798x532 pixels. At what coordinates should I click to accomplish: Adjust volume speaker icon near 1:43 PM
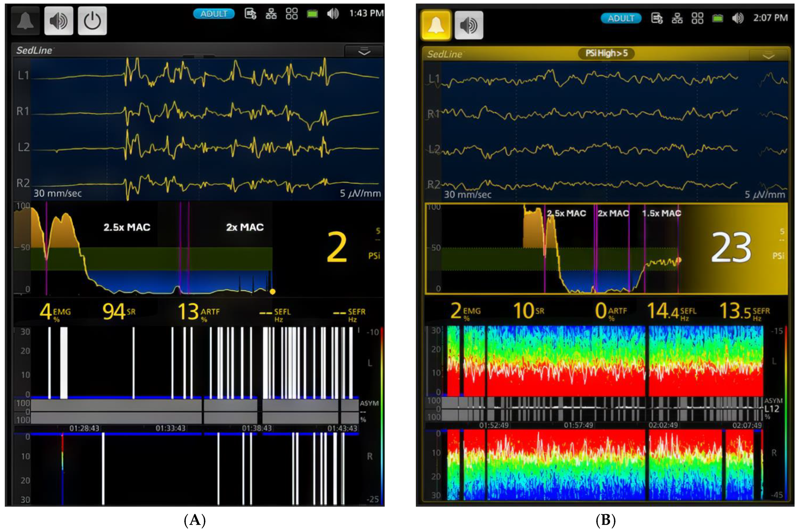click(332, 14)
